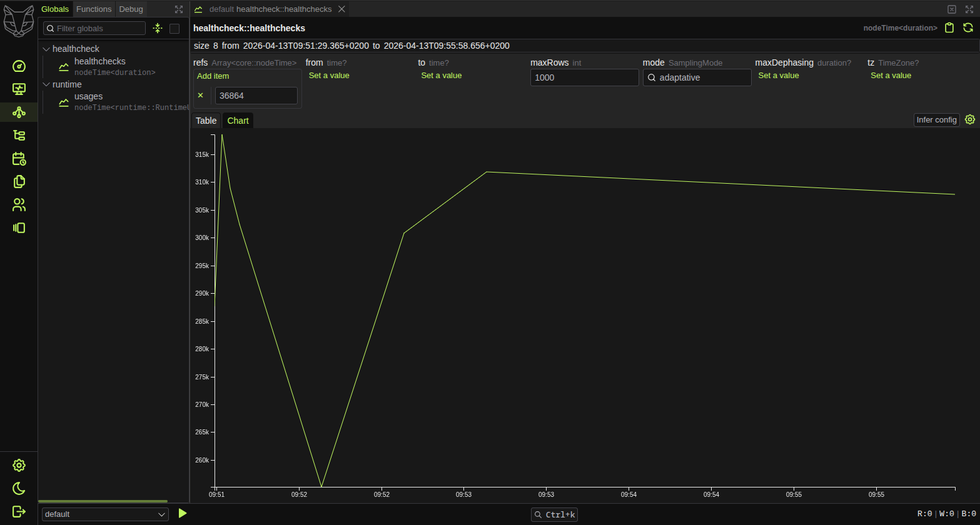Image resolution: width=980 pixels, height=525 pixels.
Task: Copy result using the clipboard icon
Action: [949, 27]
